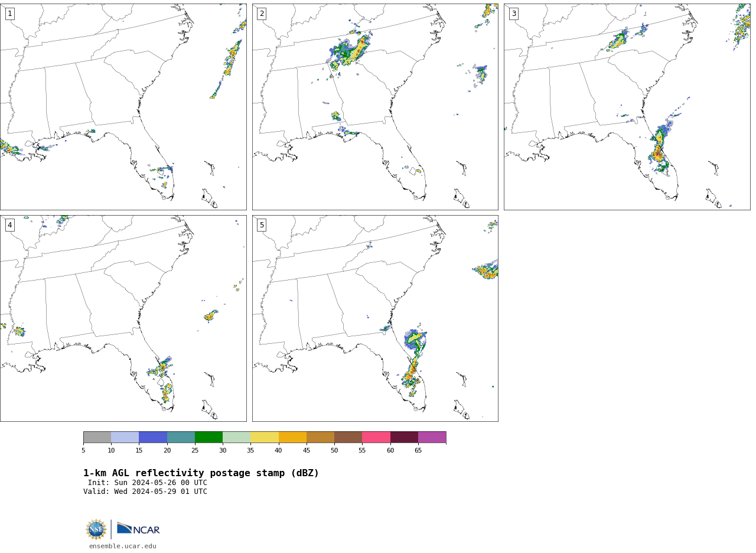Click the NSF logo icon
The image size is (756, 553).
point(96,529)
